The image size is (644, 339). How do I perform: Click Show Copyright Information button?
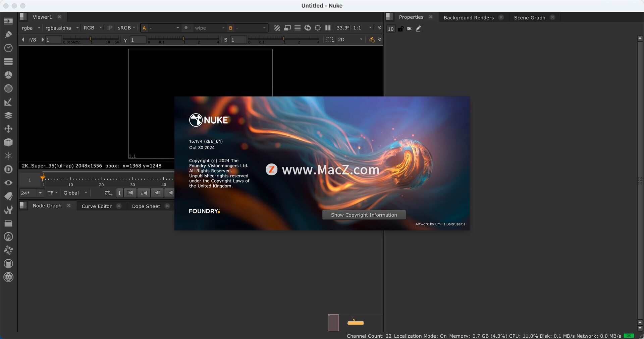(x=364, y=215)
